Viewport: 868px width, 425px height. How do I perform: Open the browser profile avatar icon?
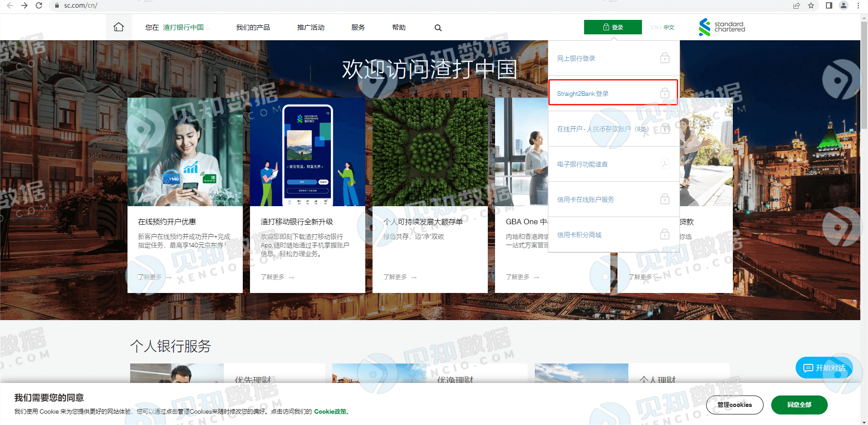point(843,5)
